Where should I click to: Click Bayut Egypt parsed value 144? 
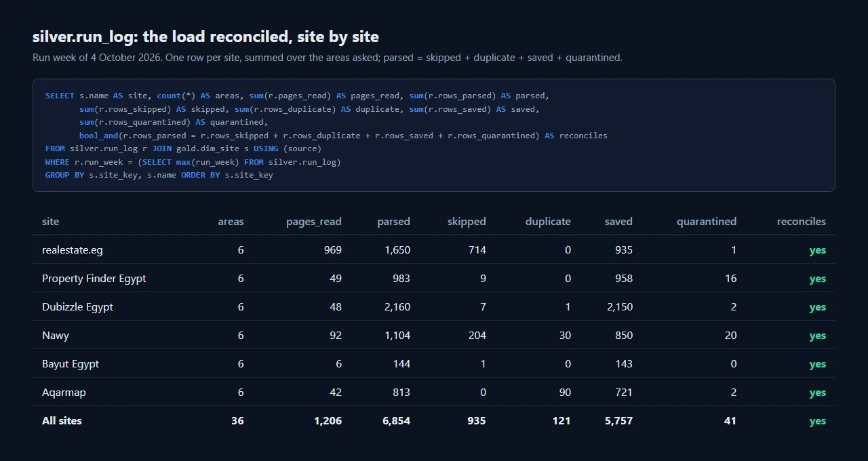point(401,364)
